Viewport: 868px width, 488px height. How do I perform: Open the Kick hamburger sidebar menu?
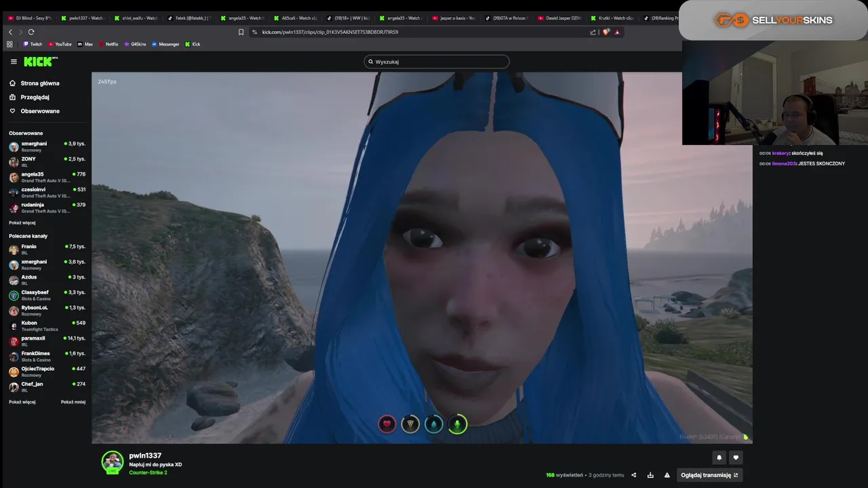(x=14, y=62)
